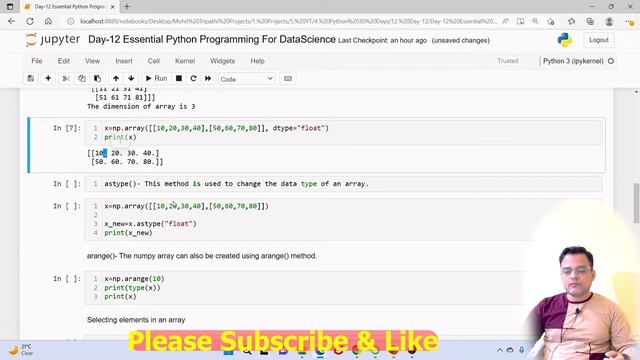Open the Help menu
The width and height of the screenshot is (640, 360).
coord(258,61)
